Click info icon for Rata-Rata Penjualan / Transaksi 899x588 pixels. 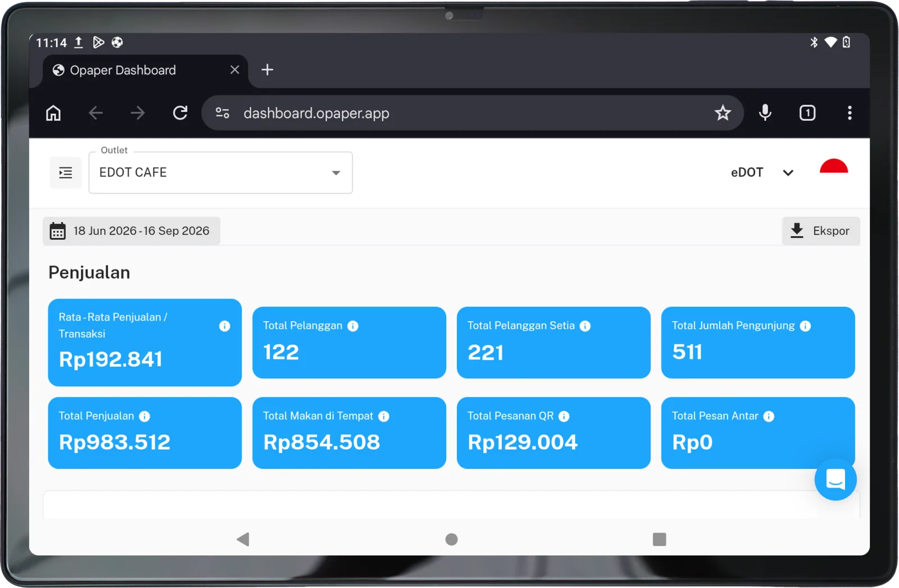(x=225, y=326)
